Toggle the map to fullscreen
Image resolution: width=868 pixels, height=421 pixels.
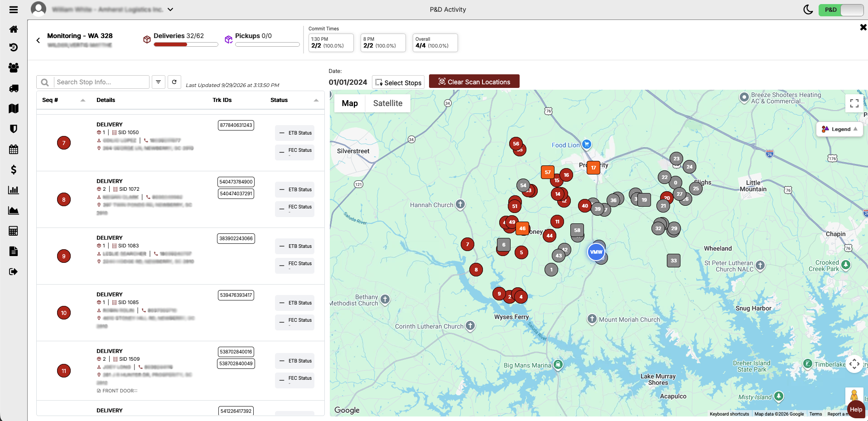click(854, 103)
